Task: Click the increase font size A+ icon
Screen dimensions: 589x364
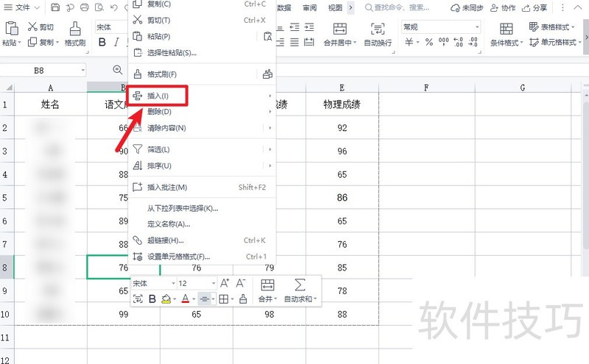Action: tap(225, 283)
